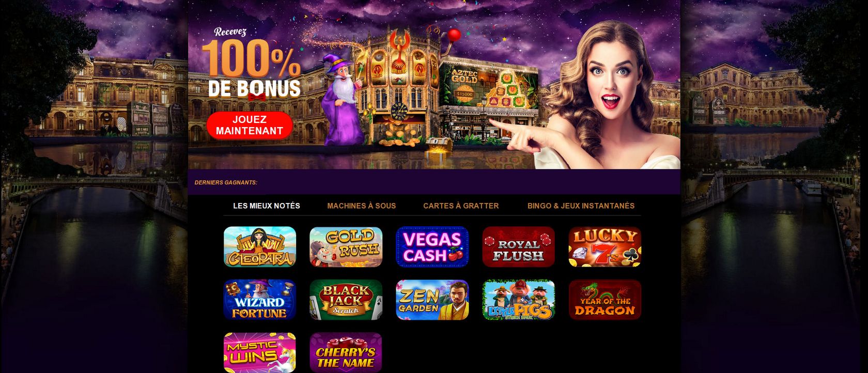868x373 pixels.
Task: Click the 100% de Bonus banner text
Action: (x=252, y=68)
